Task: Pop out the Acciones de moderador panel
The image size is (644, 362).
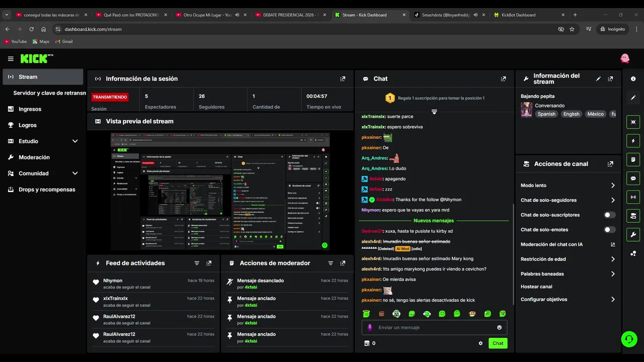Action: click(343, 263)
